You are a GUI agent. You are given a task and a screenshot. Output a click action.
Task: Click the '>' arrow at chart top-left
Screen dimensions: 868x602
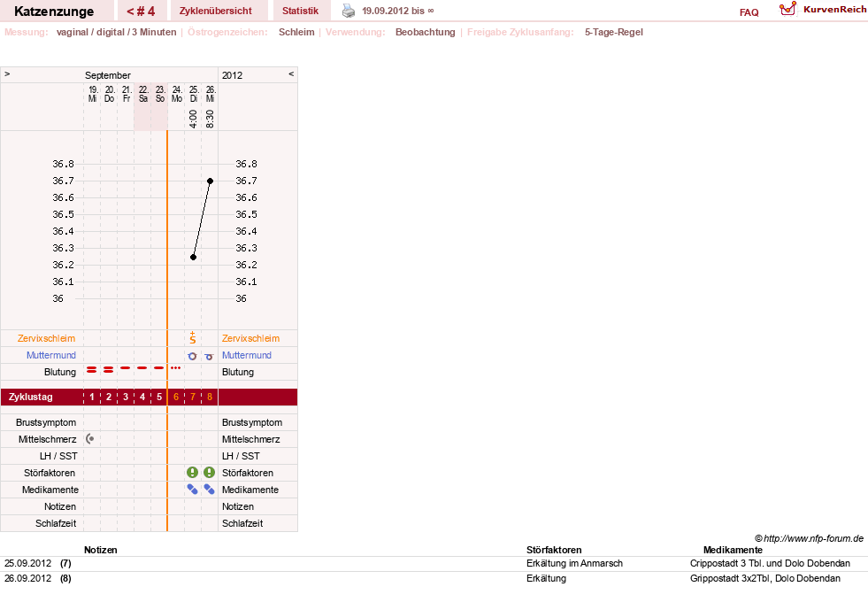click(x=7, y=73)
